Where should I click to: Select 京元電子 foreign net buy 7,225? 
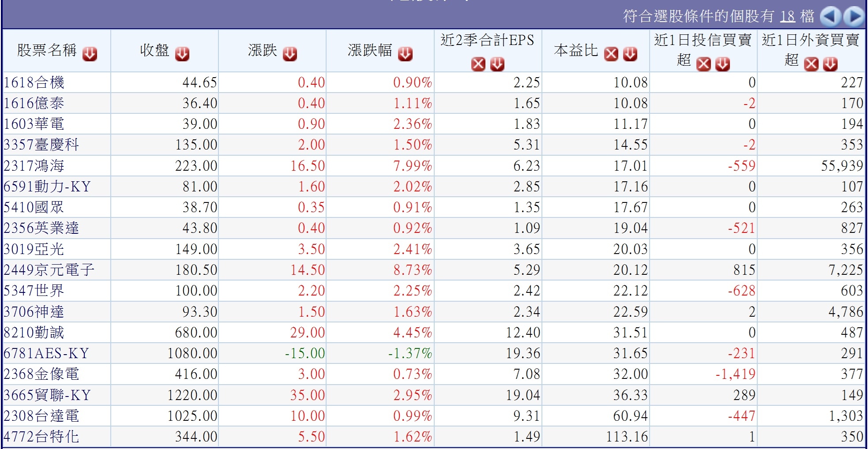coord(845,270)
